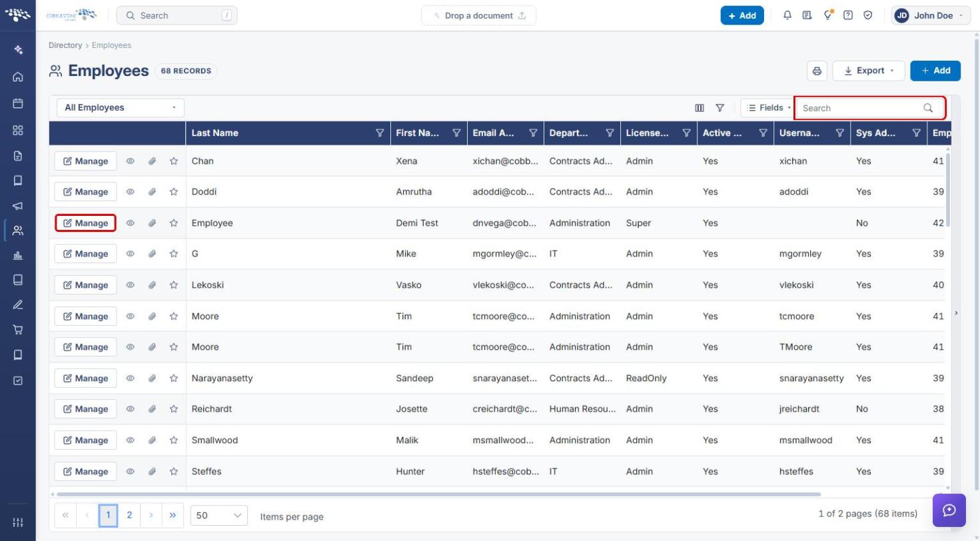Star the Lekoski employee row
Image resolution: width=980 pixels, height=541 pixels.
point(174,285)
